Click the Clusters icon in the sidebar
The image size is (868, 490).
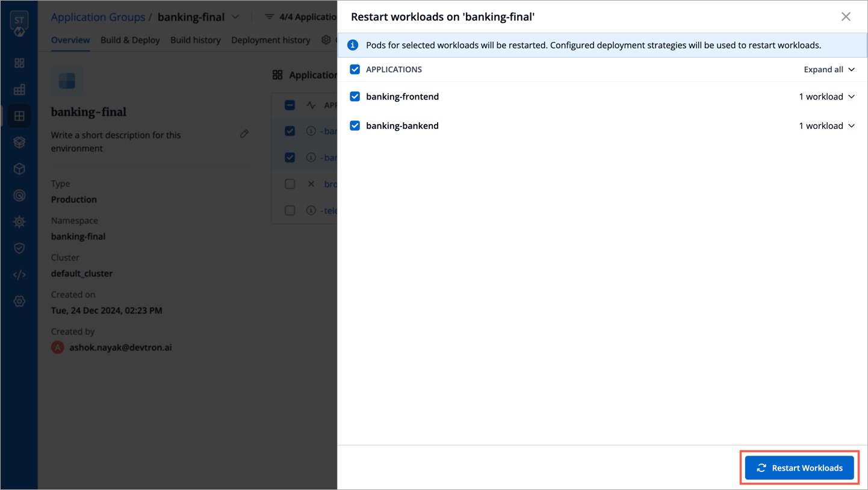(19, 195)
